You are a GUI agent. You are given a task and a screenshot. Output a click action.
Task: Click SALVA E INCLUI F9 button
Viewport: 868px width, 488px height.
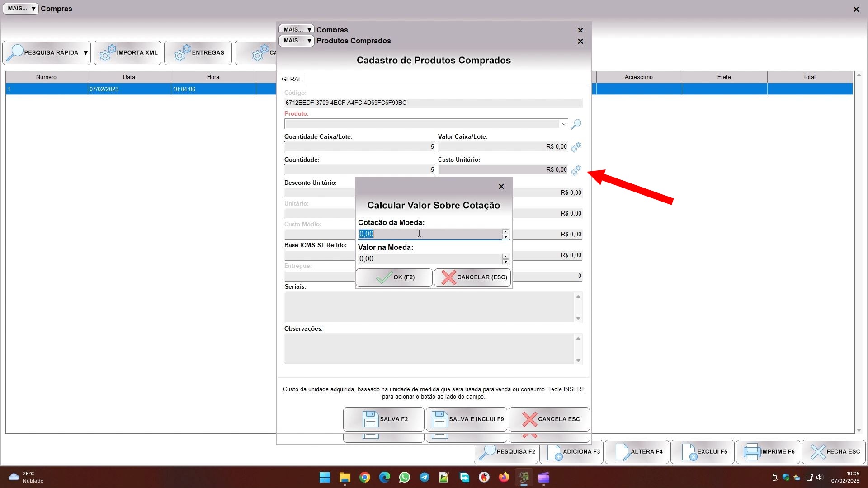click(x=467, y=419)
